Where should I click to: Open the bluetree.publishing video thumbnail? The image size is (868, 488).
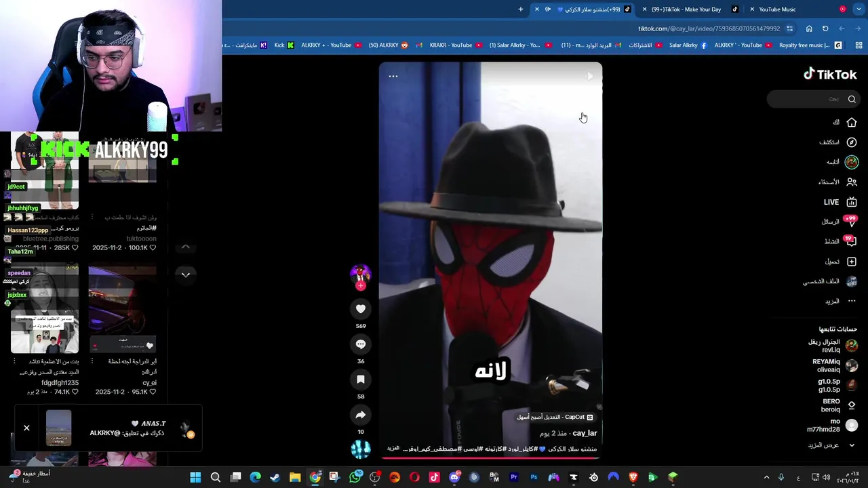click(45, 171)
